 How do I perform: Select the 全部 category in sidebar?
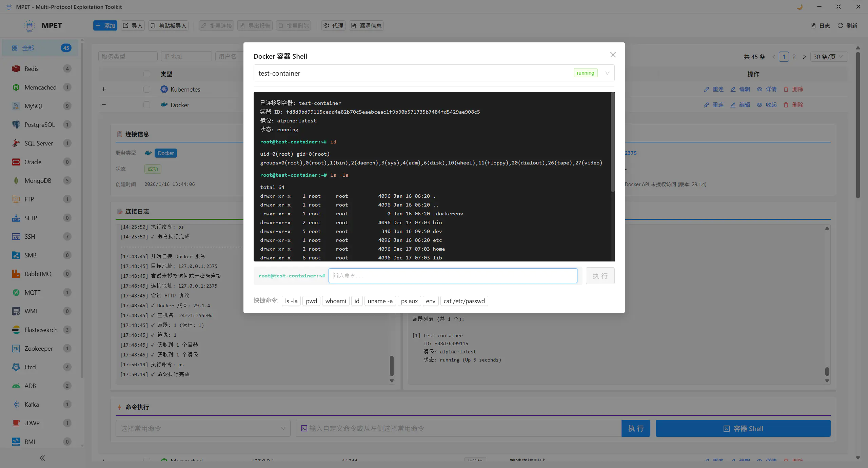coord(28,48)
